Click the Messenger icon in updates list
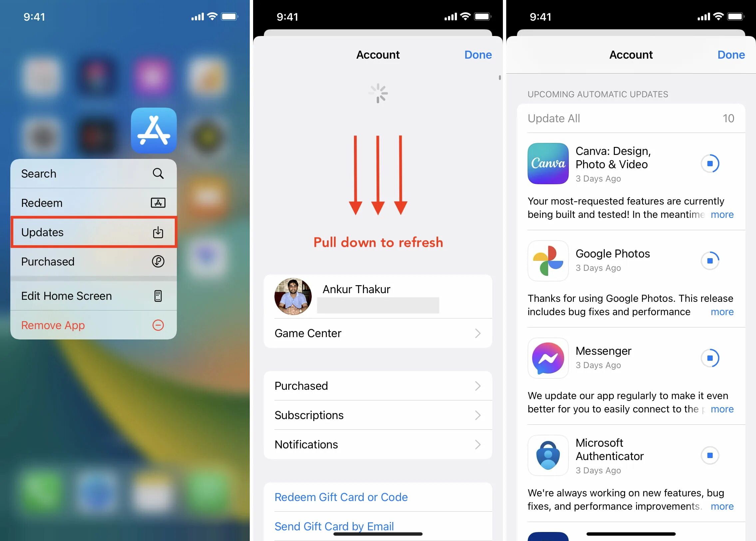 coord(547,357)
